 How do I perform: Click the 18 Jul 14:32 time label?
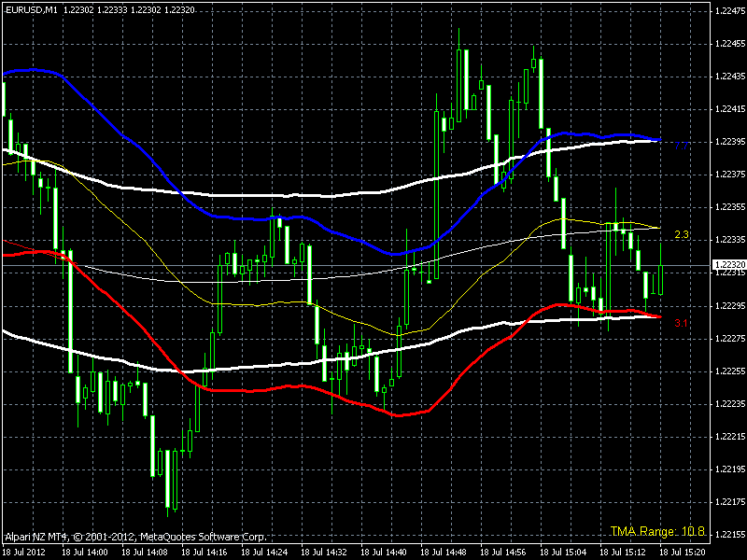(324, 553)
